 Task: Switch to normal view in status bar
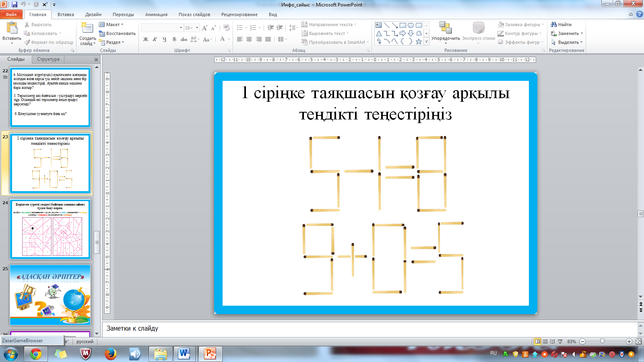pos(537,341)
